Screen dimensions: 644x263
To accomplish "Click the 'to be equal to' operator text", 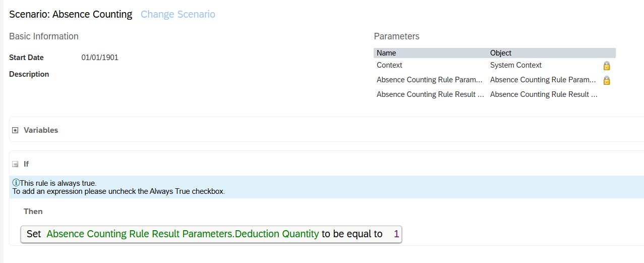I will tap(352, 234).
